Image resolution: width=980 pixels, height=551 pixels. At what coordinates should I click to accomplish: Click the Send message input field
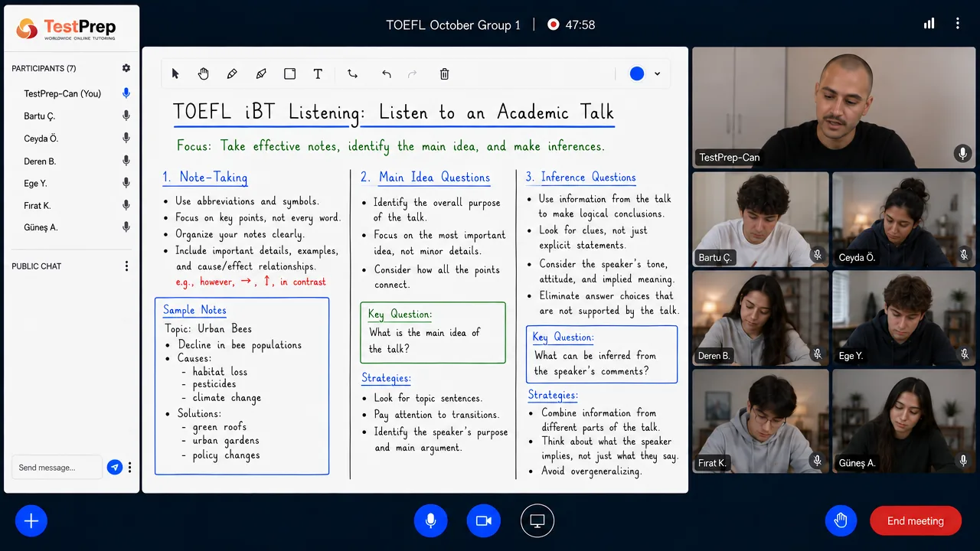56,467
